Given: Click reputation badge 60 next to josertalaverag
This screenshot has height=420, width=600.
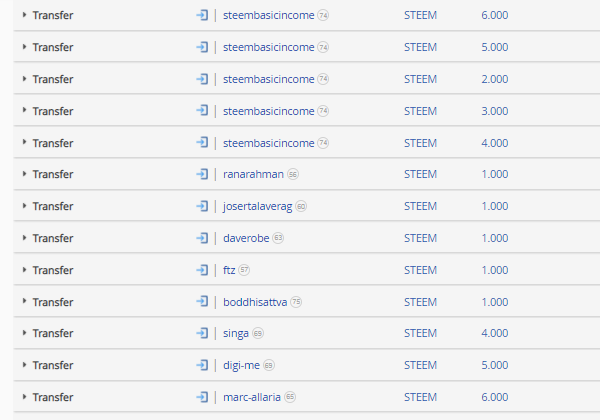Looking at the screenshot, I should pyautogui.click(x=301, y=207).
